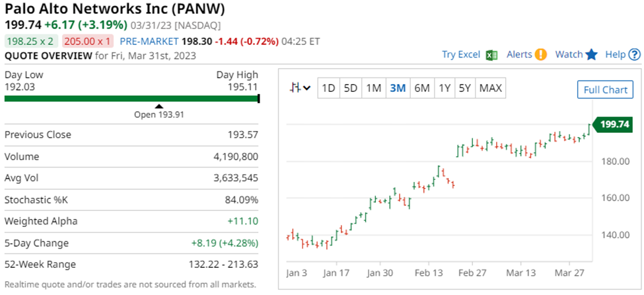Click the green day range bar
The height and width of the screenshot is (295, 644).
(x=132, y=99)
